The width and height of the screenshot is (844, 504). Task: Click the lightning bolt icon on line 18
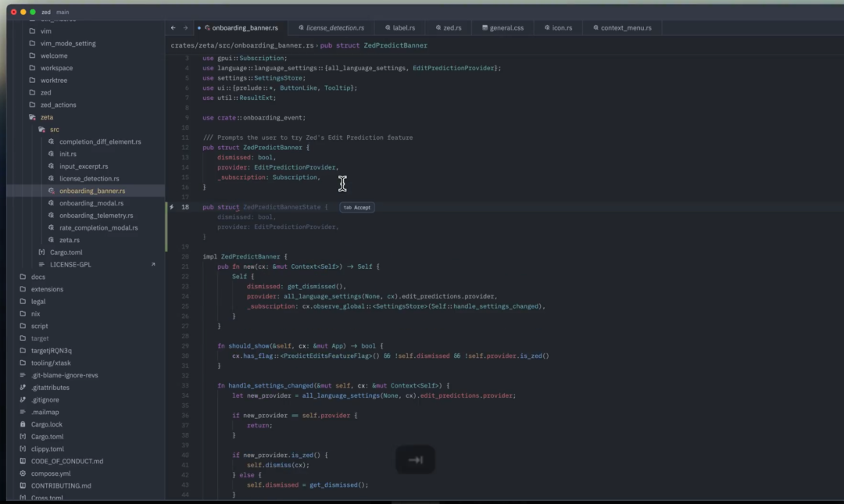tap(172, 207)
